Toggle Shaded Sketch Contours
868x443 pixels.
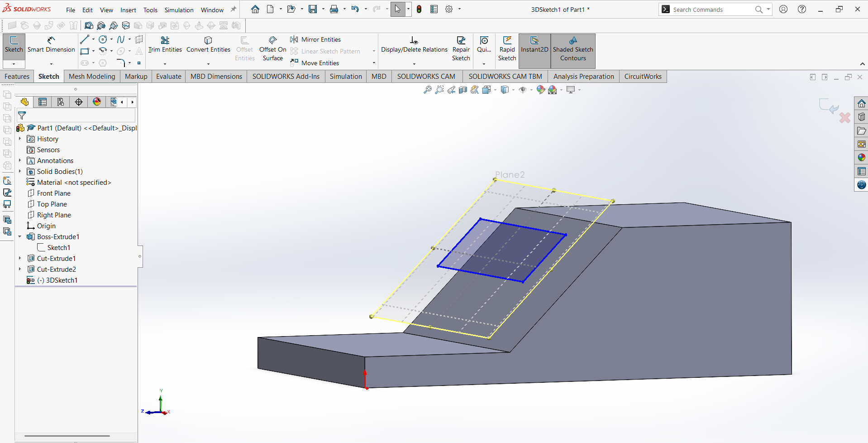[573, 51]
